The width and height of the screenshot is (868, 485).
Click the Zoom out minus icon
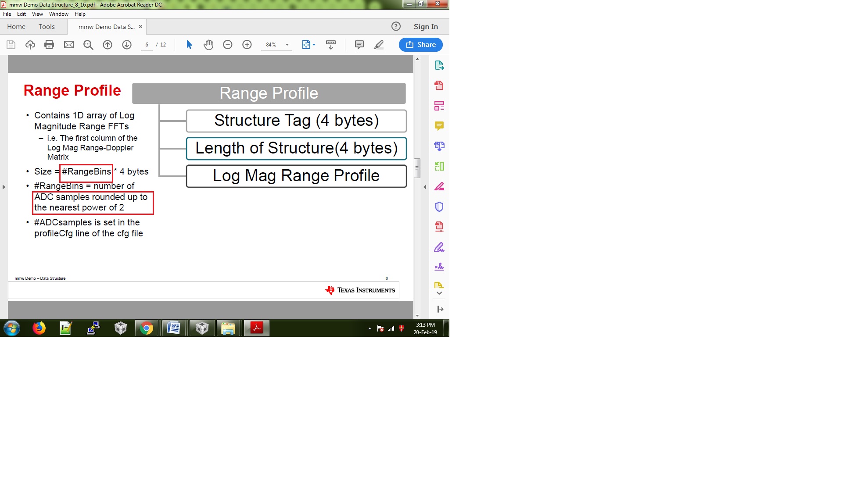[228, 45]
